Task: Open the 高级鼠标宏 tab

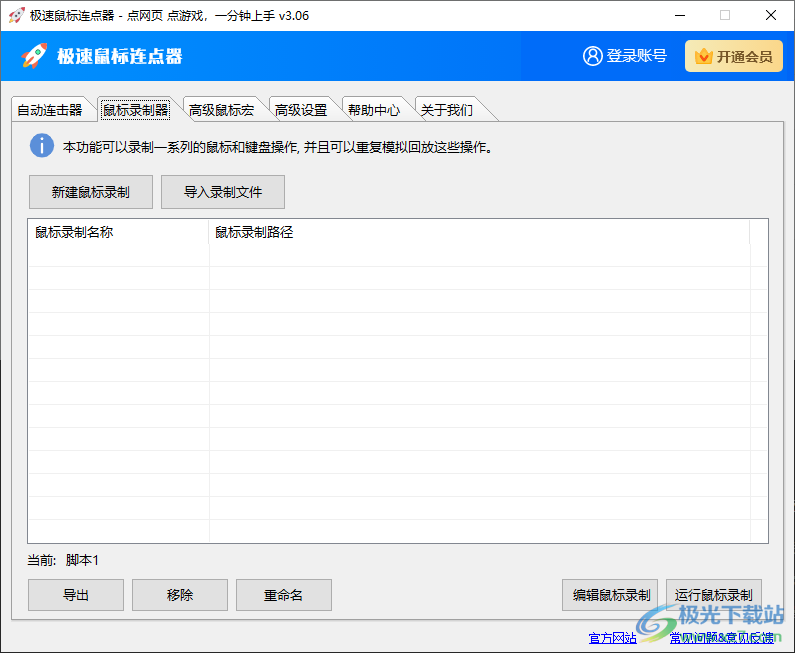Action: pyautogui.click(x=222, y=110)
